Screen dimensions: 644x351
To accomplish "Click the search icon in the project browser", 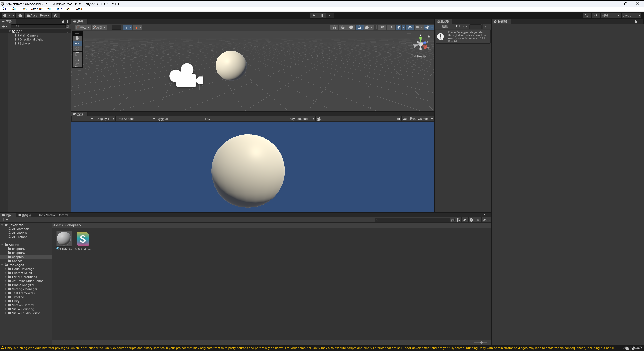I will point(377,220).
